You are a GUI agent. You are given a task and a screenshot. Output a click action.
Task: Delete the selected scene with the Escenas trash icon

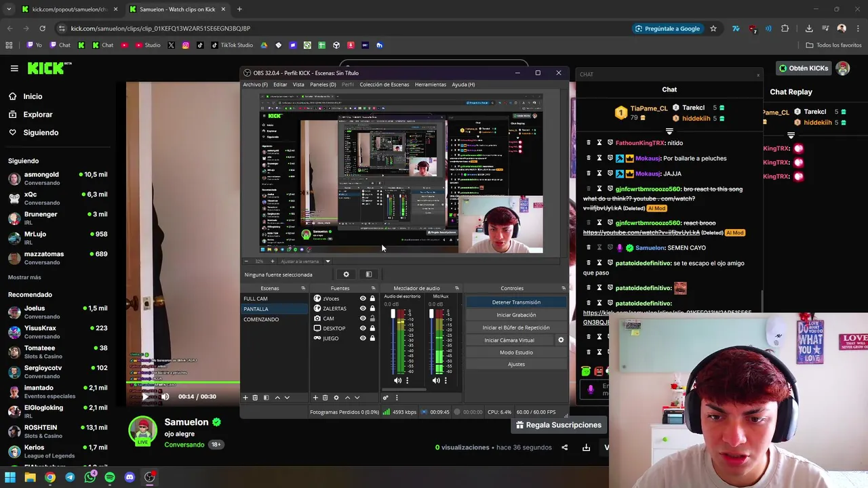(x=255, y=398)
